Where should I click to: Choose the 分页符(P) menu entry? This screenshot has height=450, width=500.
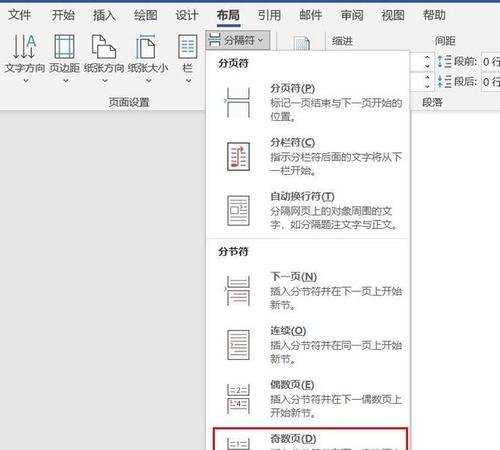[308, 102]
